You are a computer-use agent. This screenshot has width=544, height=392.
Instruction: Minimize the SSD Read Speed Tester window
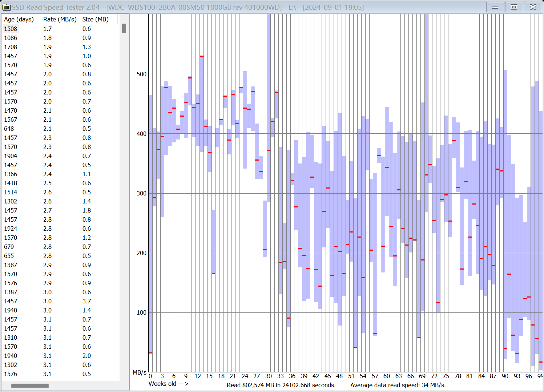tap(495, 7)
